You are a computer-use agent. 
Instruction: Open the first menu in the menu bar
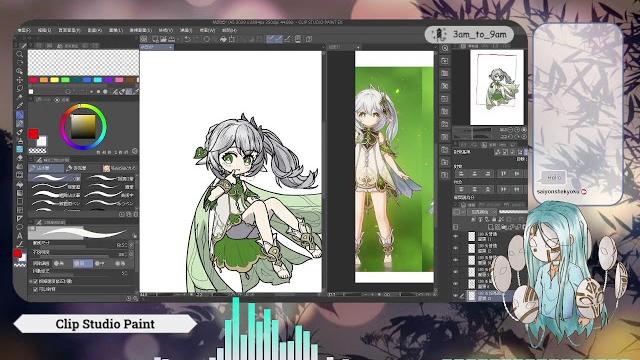[x=24, y=30]
